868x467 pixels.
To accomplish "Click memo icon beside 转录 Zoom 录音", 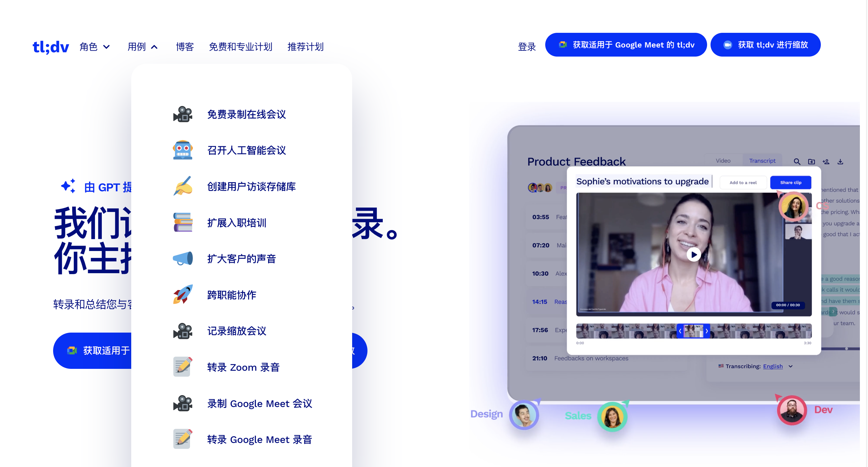I will [x=183, y=367].
